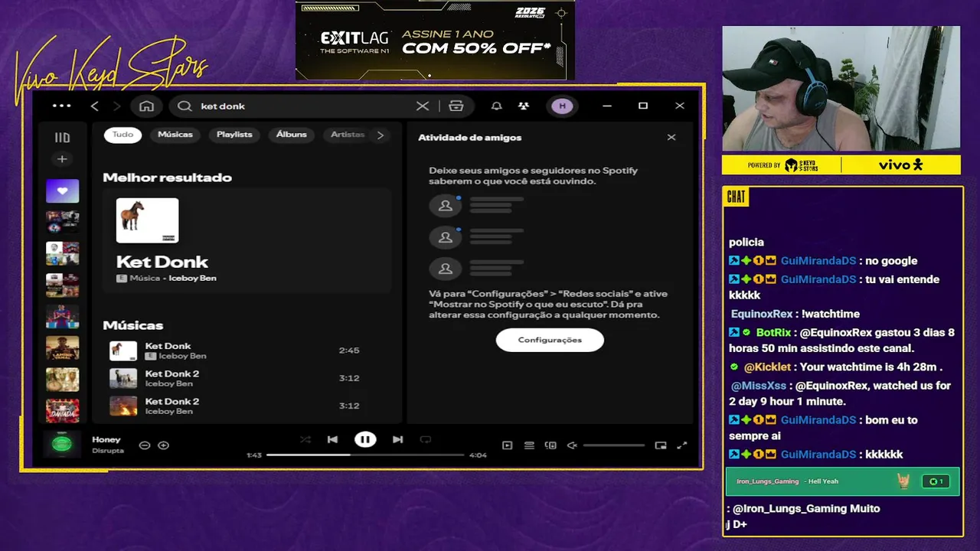Adjust the volume slider
The width and height of the screenshot is (980, 551).
pyautogui.click(x=614, y=445)
